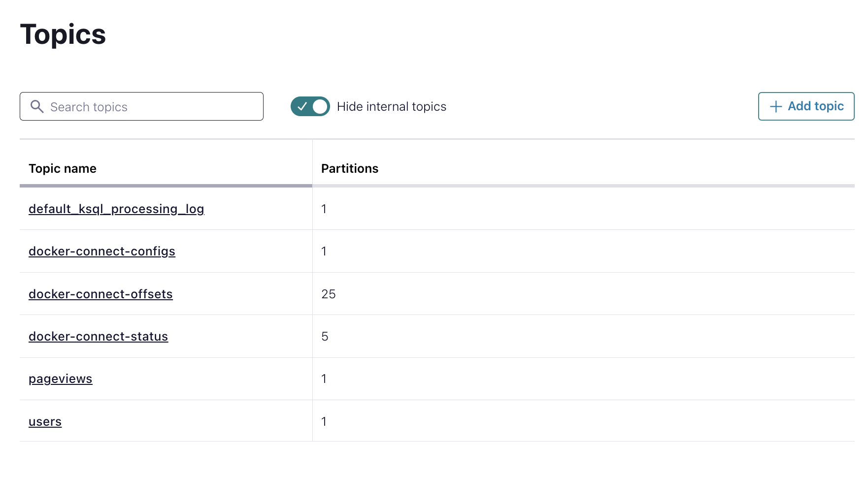This screenshot has height=504, width=868.
Task: Select partition count 5 for docker-connect-status
Action: [x=325, y=336]
